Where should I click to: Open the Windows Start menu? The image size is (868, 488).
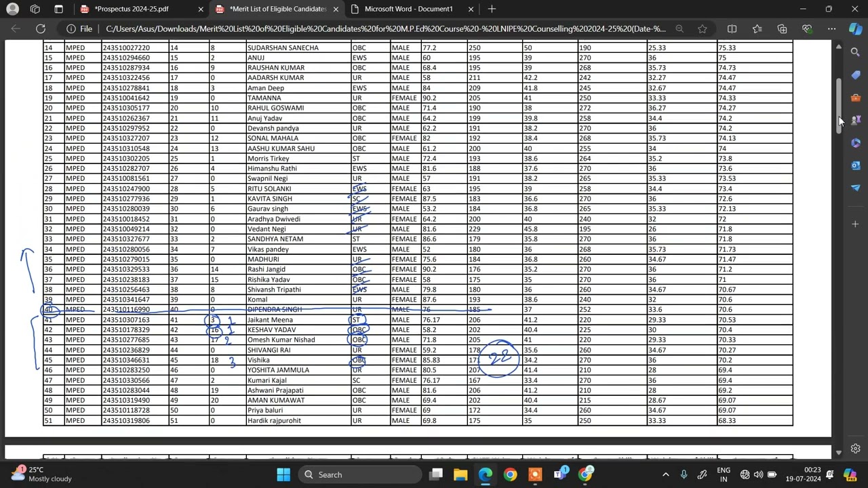[x=283, y=474]
